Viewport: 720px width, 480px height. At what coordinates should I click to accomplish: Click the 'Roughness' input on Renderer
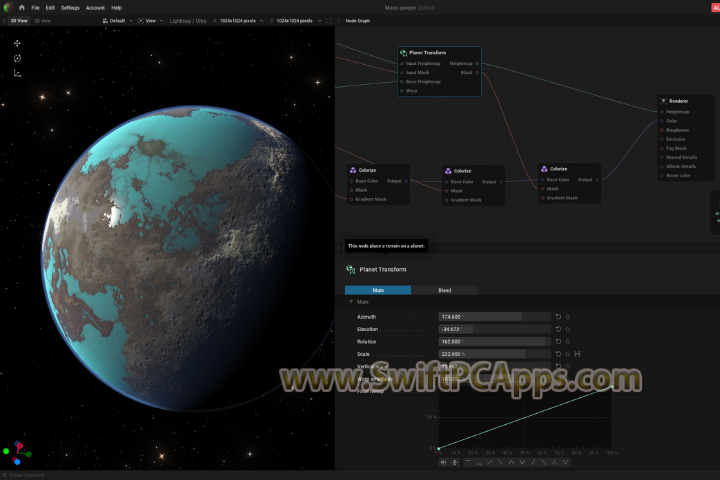662,130
